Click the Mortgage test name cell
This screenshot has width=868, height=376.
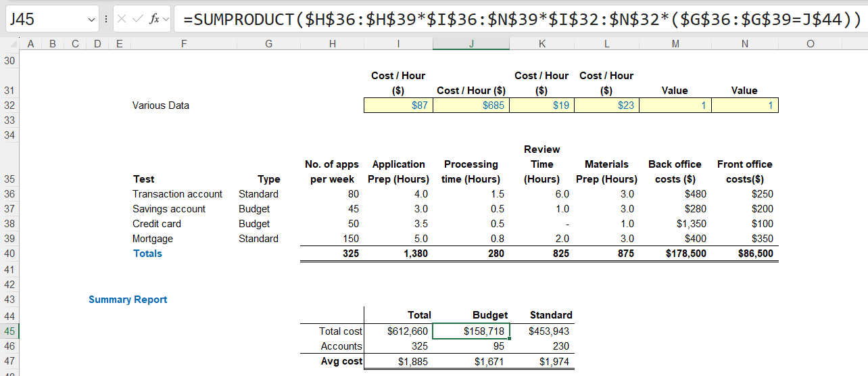click(x=153, y=239)
